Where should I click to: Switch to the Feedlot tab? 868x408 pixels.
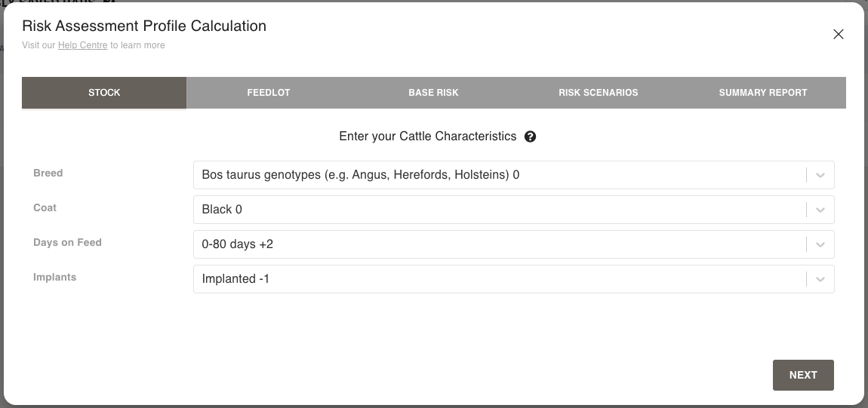tap(269, 93)
